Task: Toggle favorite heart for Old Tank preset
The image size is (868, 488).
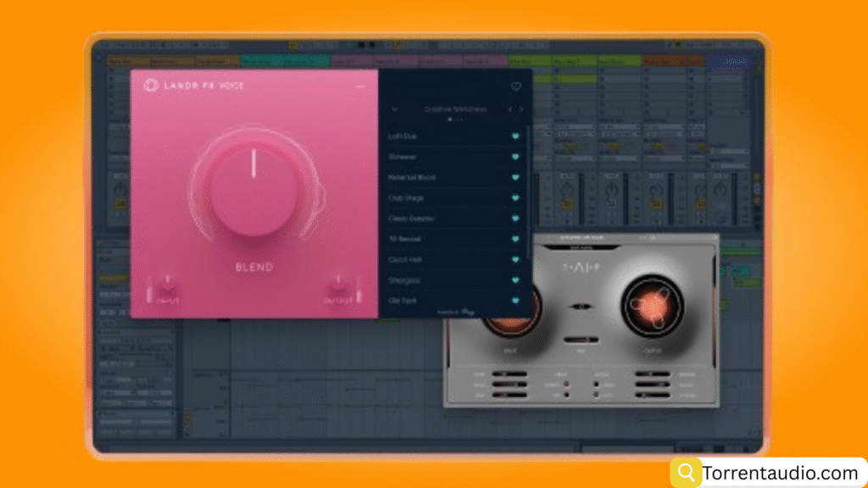Action: tap(515, 301)
